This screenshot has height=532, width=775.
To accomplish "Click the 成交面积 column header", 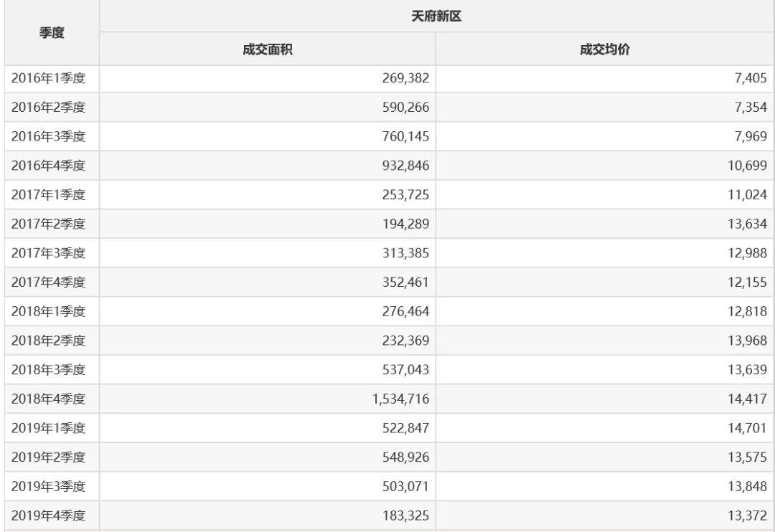I will 267,50.
